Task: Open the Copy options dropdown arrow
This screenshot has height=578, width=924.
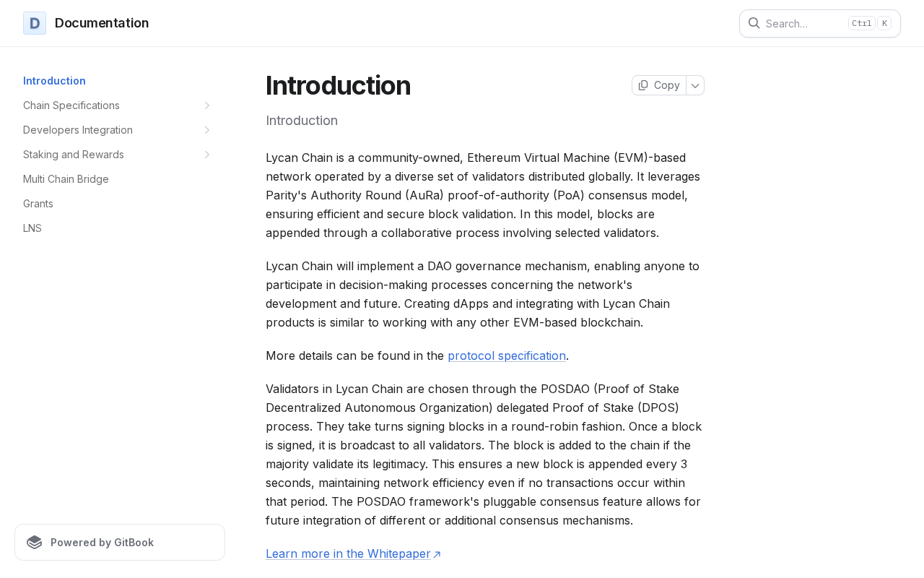Action: point(695,85)
